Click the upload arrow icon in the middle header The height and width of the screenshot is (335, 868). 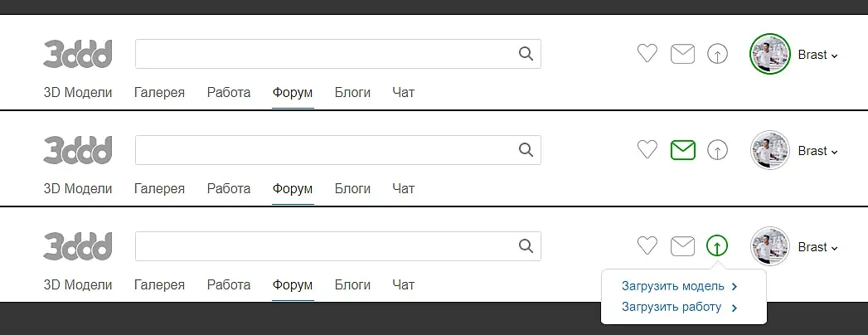[x=717, y=150]
